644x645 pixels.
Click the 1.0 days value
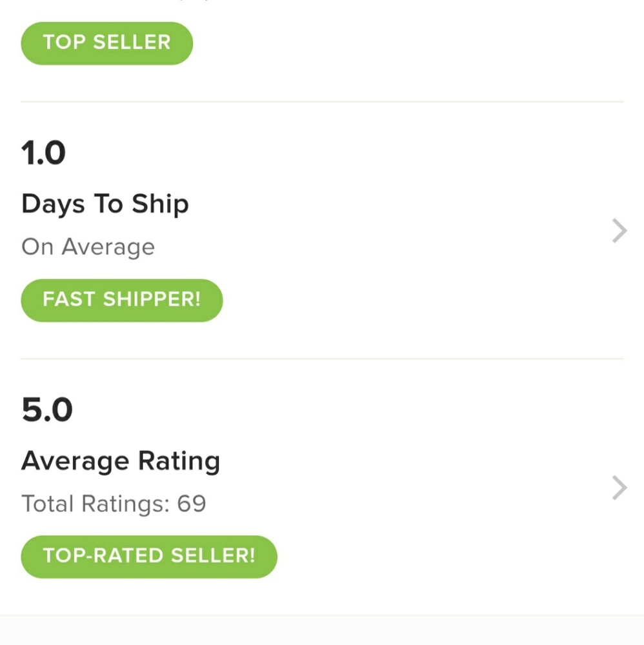(43, 154)
